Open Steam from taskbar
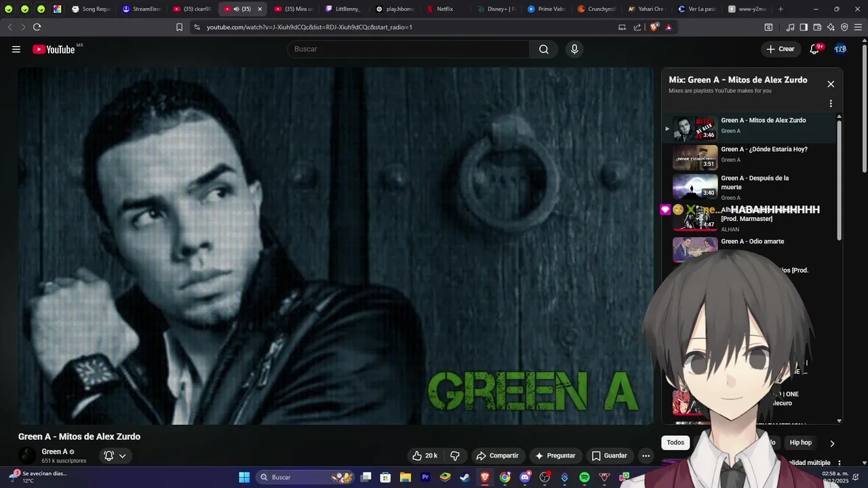Screen dimensions: 868x488 [x=465, y=477]
